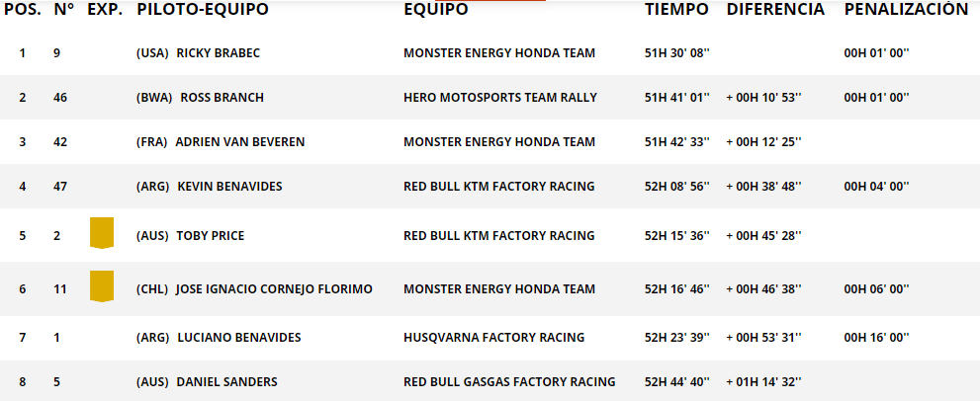
Task: Click the EQUIPO column header
Action: [436, 9]
